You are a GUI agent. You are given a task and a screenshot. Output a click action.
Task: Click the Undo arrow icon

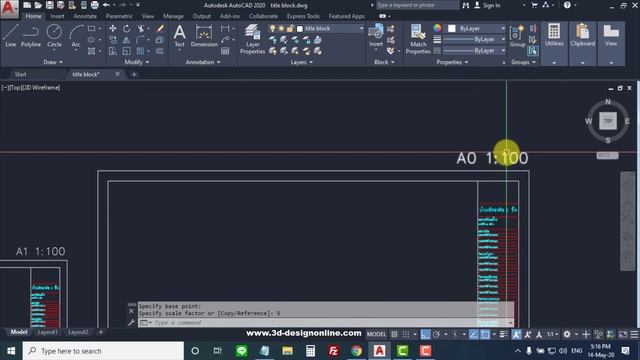point(106,5)
